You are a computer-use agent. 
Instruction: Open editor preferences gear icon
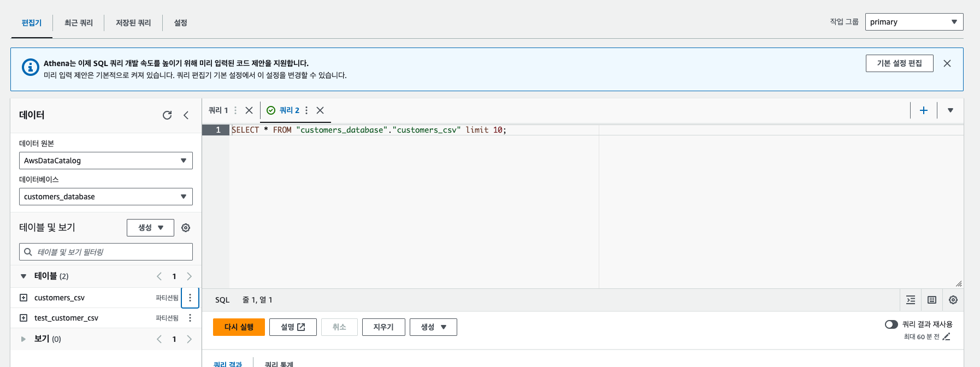953,300
